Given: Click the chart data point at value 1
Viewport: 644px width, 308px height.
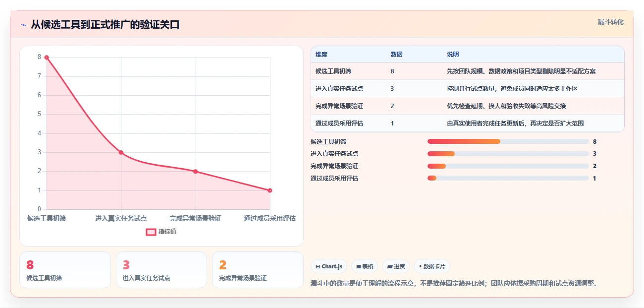Looking at the screenshot, I should click(270, 190).
